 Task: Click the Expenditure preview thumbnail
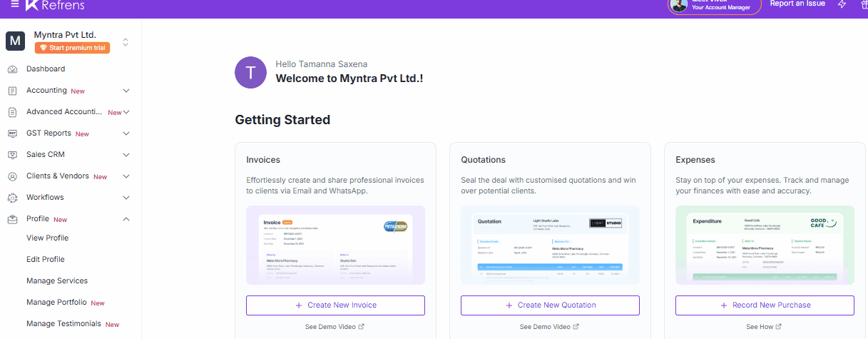765,246
